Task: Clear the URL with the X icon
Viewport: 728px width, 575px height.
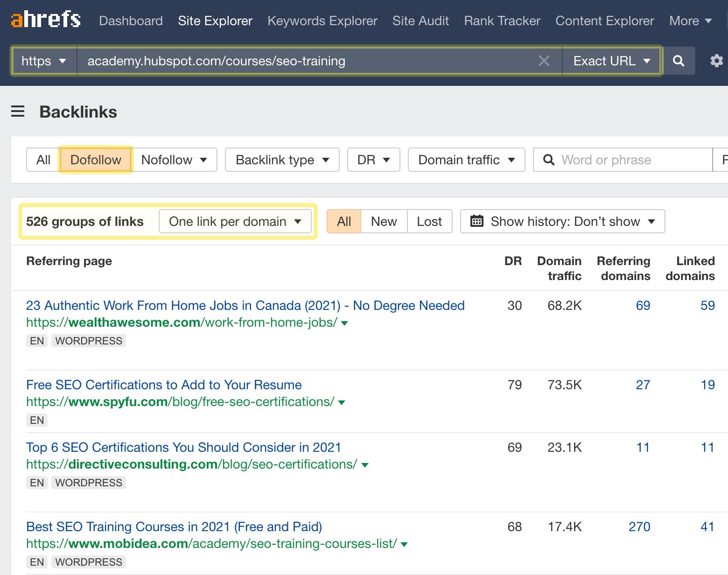Action: click(x=544, y=61)
